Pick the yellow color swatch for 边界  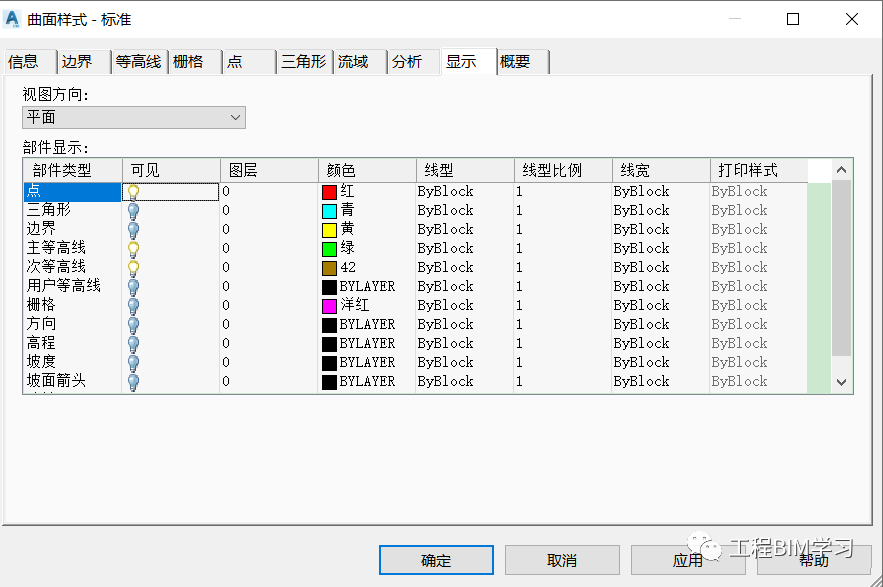tap(329, 230)
